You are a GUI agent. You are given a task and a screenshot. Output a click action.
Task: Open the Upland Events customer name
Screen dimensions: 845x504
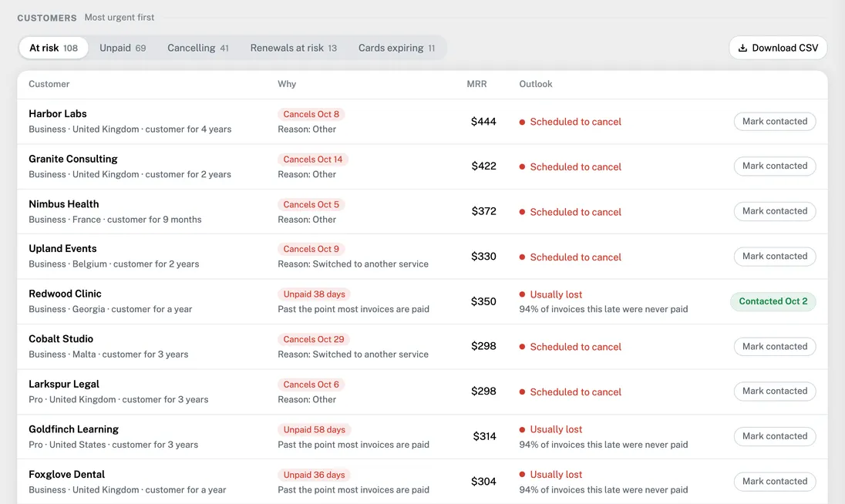pyautogui.click(x=62, y=248)
